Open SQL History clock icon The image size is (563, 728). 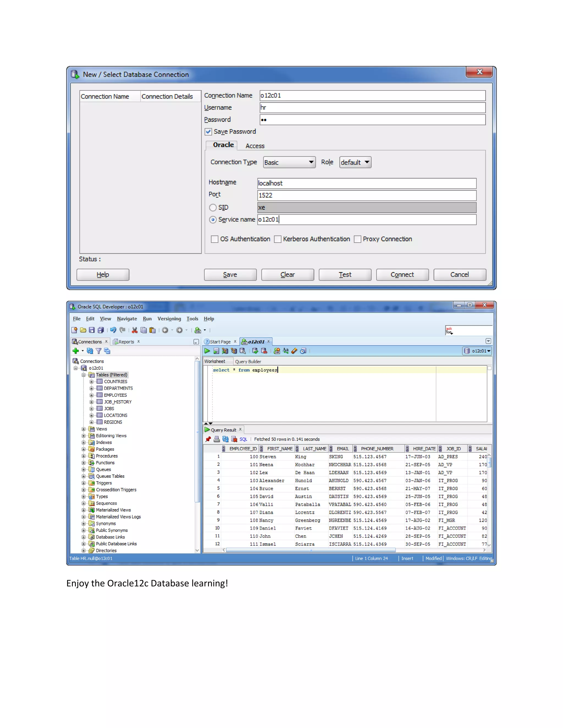click(x=303, y=351)
